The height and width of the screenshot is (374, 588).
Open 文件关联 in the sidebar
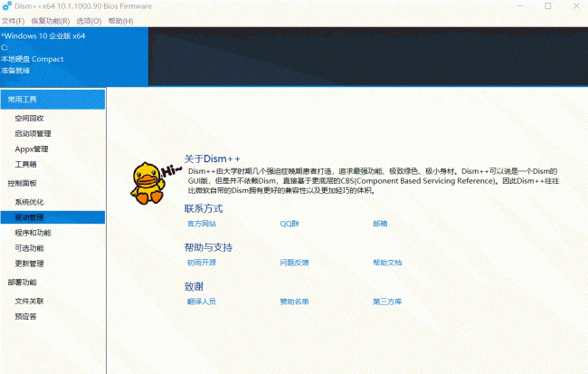tap(29, 302)
